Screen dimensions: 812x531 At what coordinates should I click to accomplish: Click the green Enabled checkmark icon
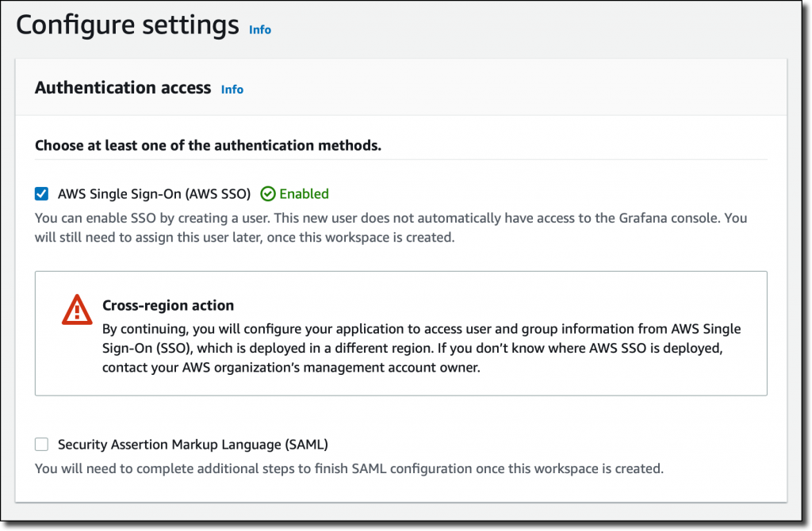[x=268, y=193]
